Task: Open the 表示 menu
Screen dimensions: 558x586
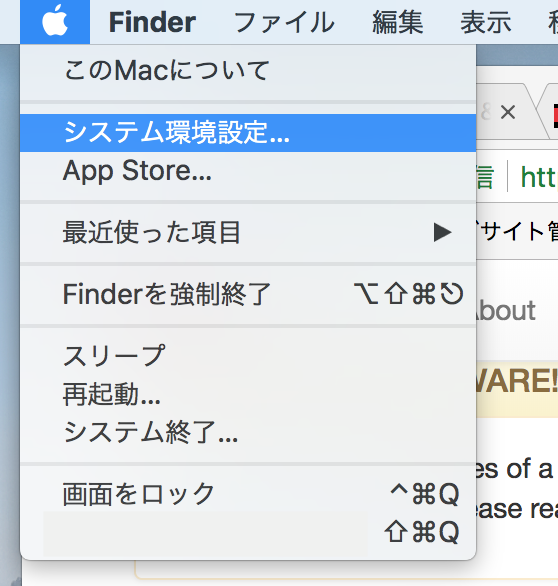Action: (485, 22)
